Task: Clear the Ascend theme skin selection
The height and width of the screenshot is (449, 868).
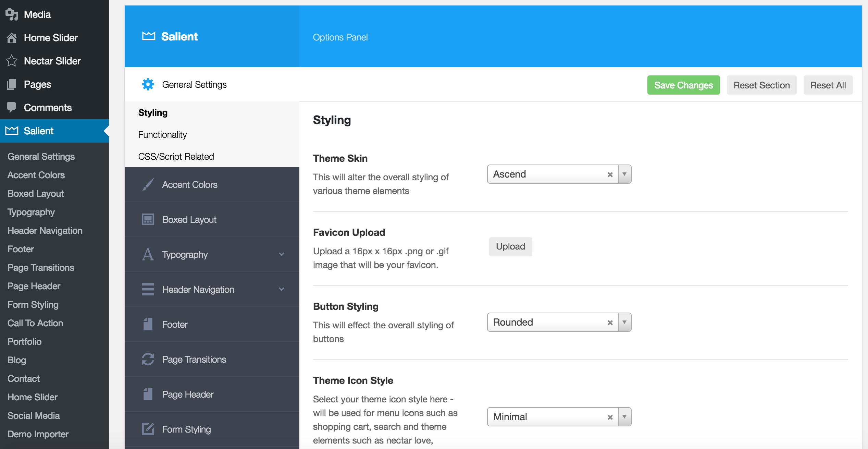Action: tap(610, 174)
